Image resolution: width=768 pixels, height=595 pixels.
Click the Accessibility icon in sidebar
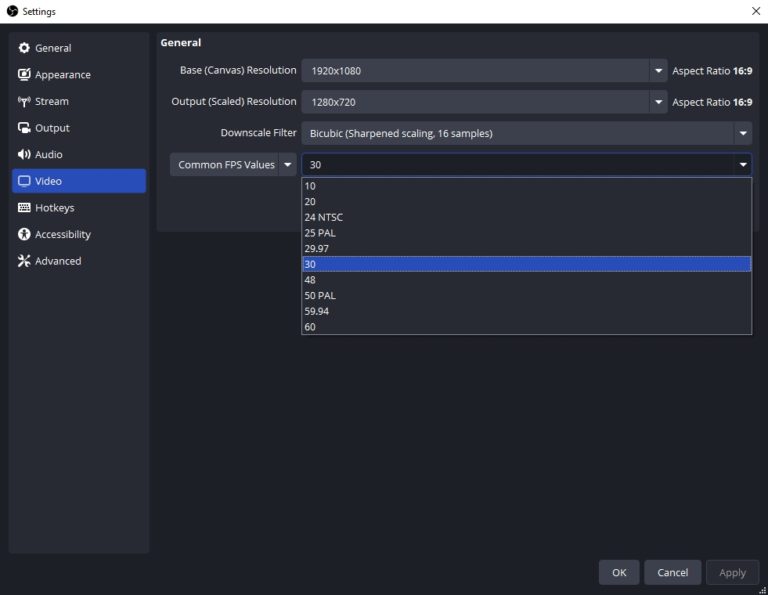click(x=25, y=234)
